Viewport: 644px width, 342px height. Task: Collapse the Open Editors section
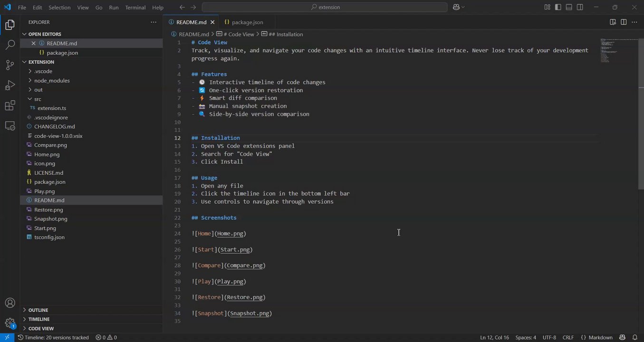pos(91,34)
